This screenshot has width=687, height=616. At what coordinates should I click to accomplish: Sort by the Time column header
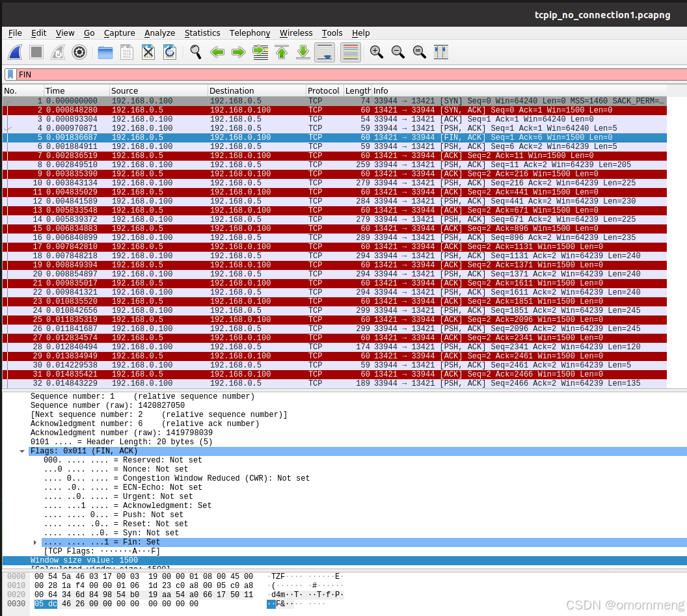coord(76,90)
